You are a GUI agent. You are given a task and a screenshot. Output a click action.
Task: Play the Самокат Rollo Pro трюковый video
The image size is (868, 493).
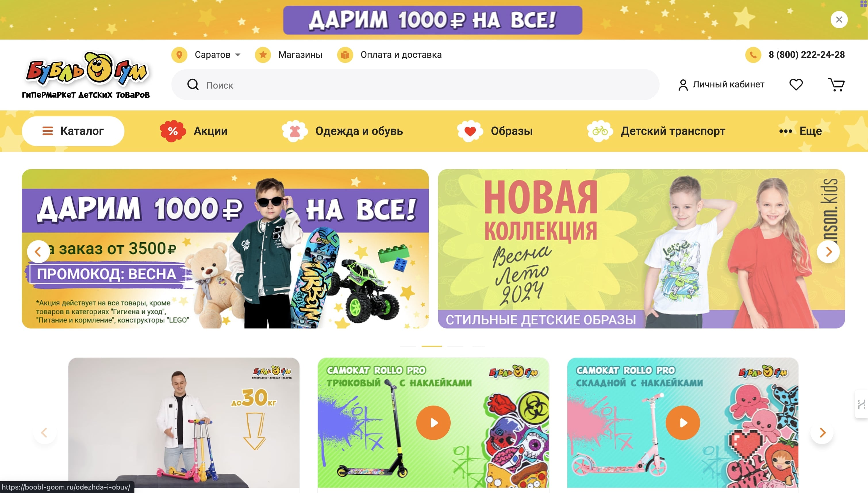433,423
